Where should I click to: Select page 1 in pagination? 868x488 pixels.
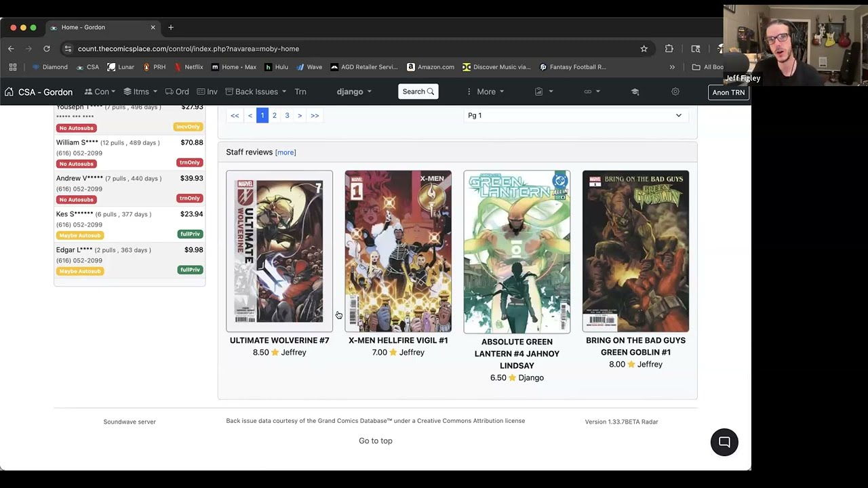click(x=262, y=115)
